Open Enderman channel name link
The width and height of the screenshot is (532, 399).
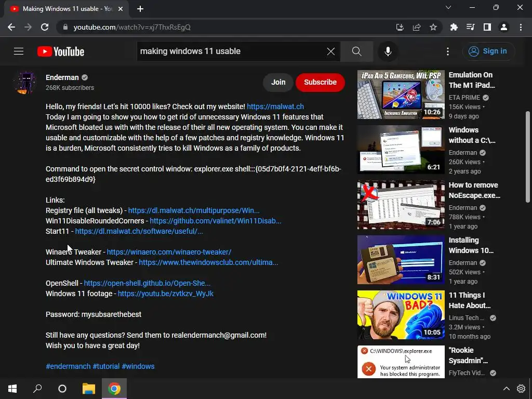pos(62,77)
